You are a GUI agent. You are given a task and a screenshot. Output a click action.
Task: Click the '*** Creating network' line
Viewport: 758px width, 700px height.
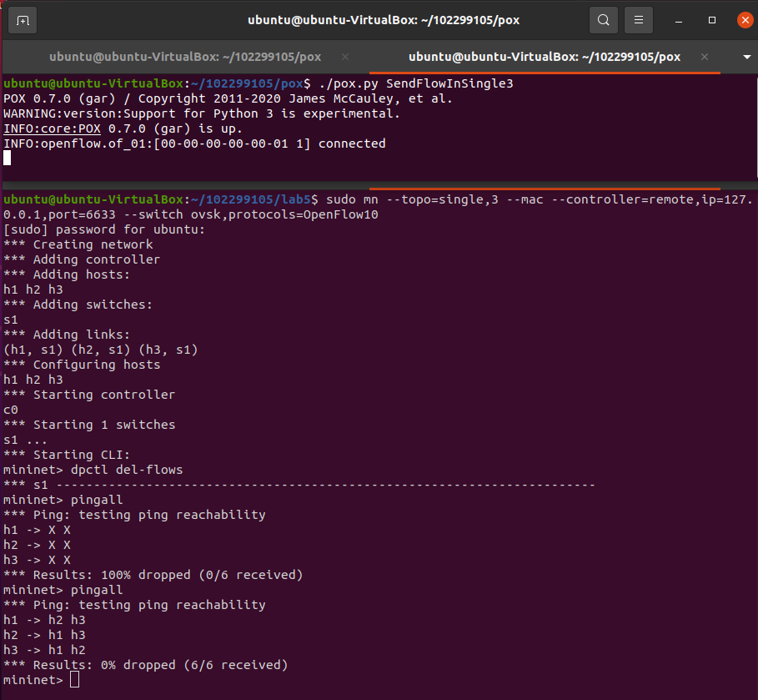click(78, 244)
